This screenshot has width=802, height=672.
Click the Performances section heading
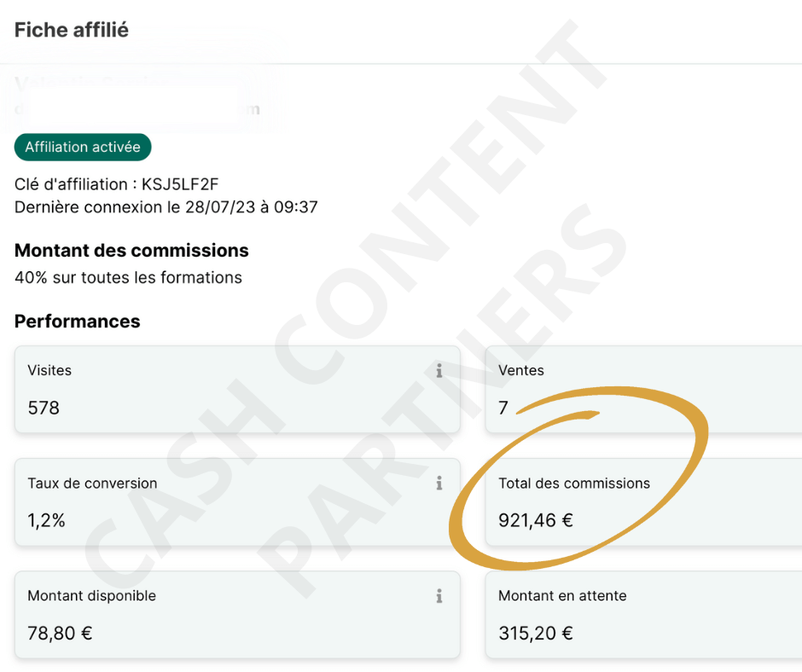pos(78,322)
